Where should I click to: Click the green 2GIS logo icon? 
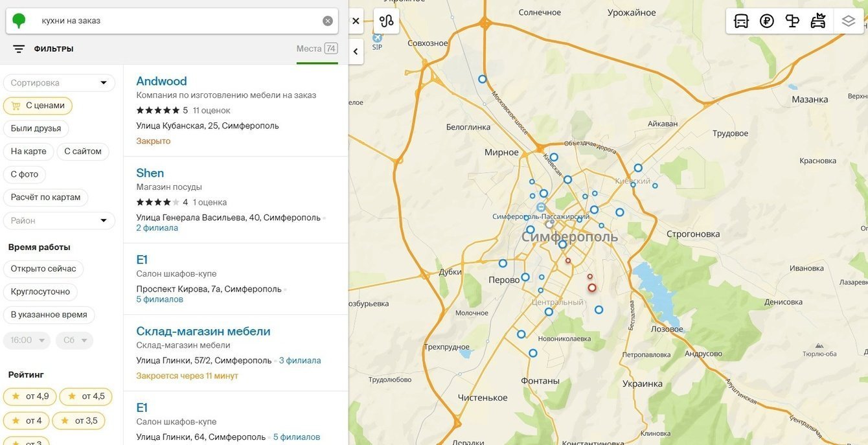19,21
